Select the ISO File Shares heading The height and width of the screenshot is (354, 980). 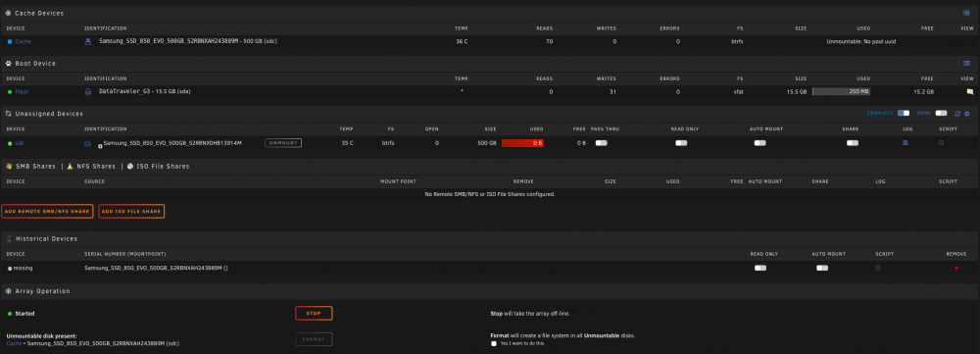click(x=163, y=167)
